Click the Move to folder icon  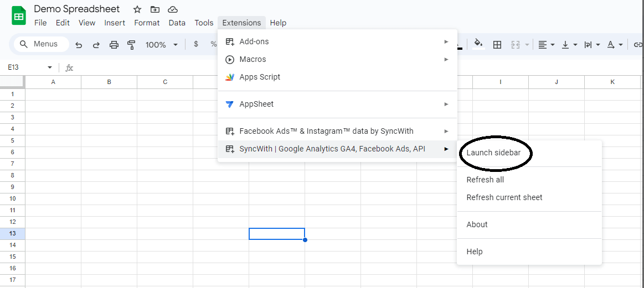tap(155, 9)
